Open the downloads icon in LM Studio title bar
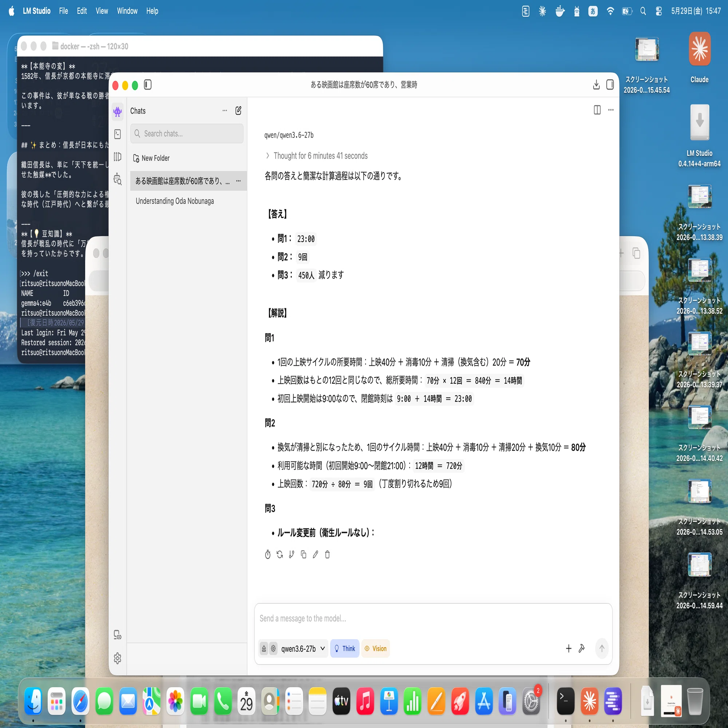The image size is (728, 728). click(596, 85)
